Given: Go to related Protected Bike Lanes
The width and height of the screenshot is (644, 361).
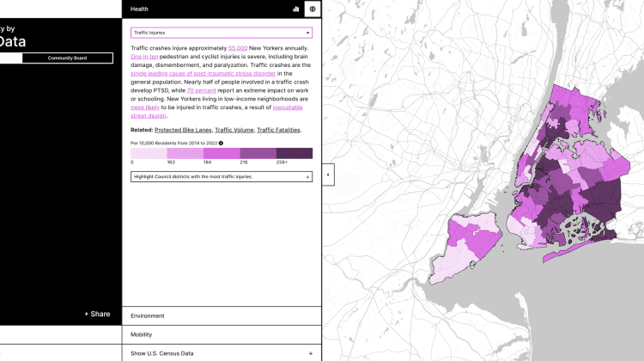Looking at the screenshot, I should pyautogui.click(x=183, y=130).
